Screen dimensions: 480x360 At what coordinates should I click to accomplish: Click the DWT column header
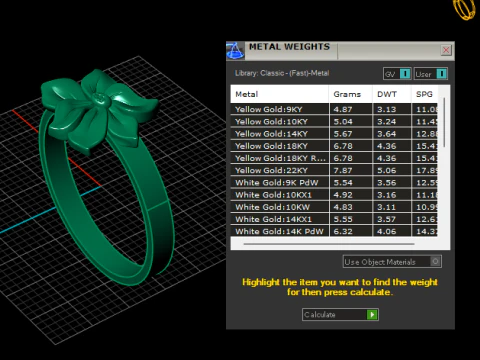pyautogui.click(x=392, y=94)
